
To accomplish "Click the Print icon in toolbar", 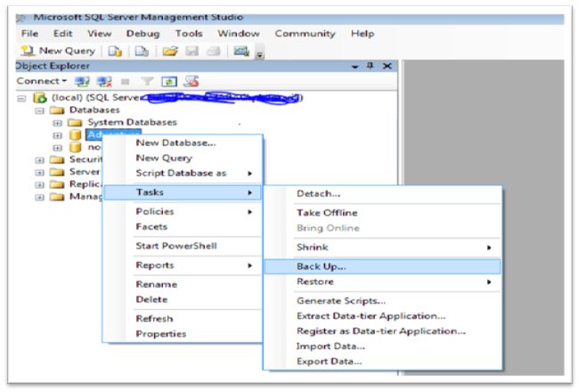I will (x=214, y=51).
